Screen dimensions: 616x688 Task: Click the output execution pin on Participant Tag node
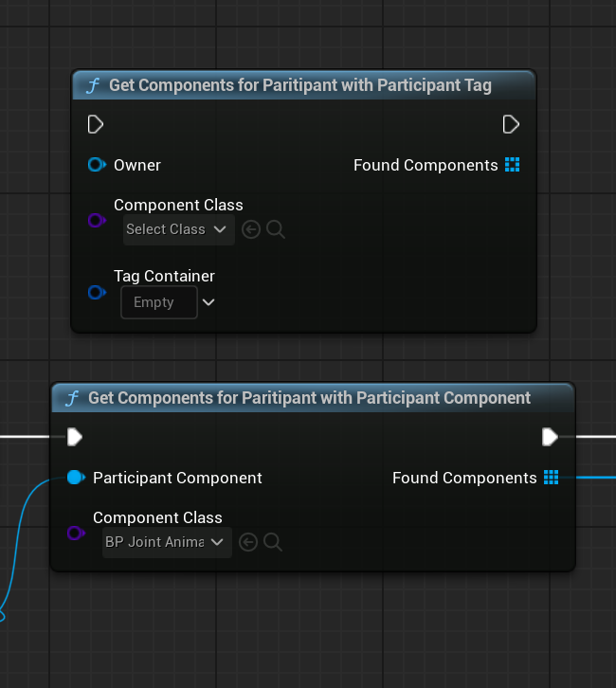click(x=511, y=124)
